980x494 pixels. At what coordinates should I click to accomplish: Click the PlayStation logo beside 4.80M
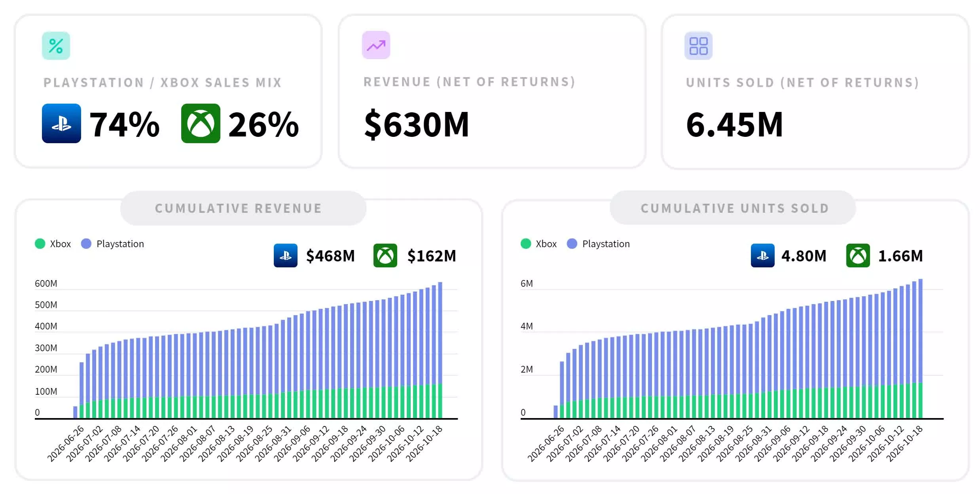click(x=763, y=256)
